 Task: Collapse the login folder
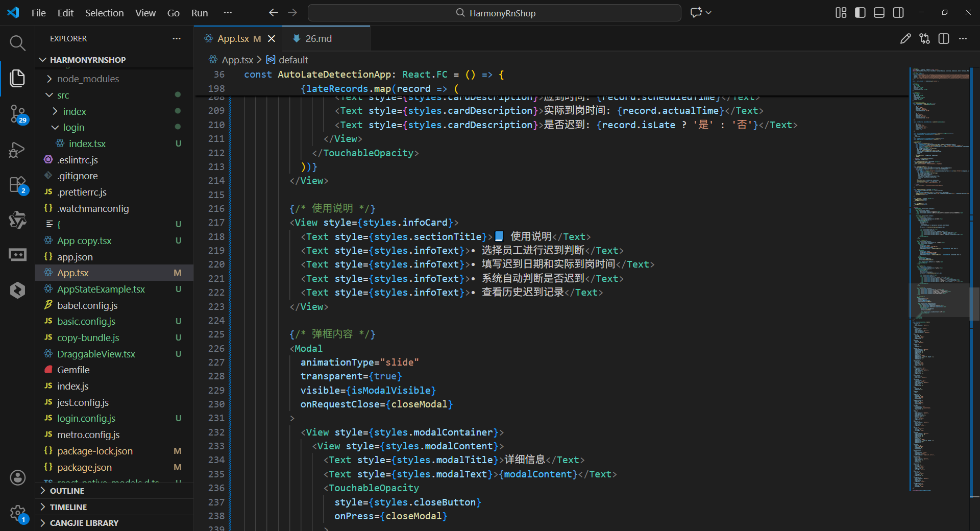tap(114, 127)
